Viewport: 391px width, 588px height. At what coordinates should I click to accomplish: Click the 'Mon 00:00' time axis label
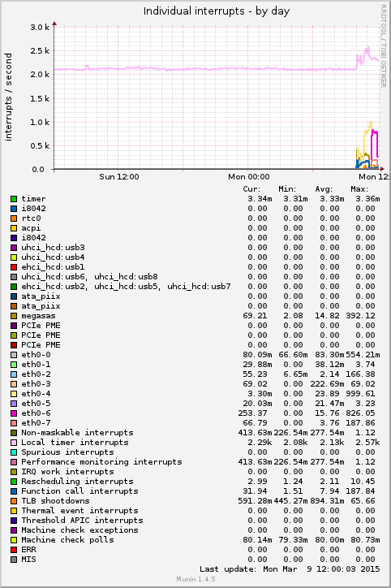249,176
